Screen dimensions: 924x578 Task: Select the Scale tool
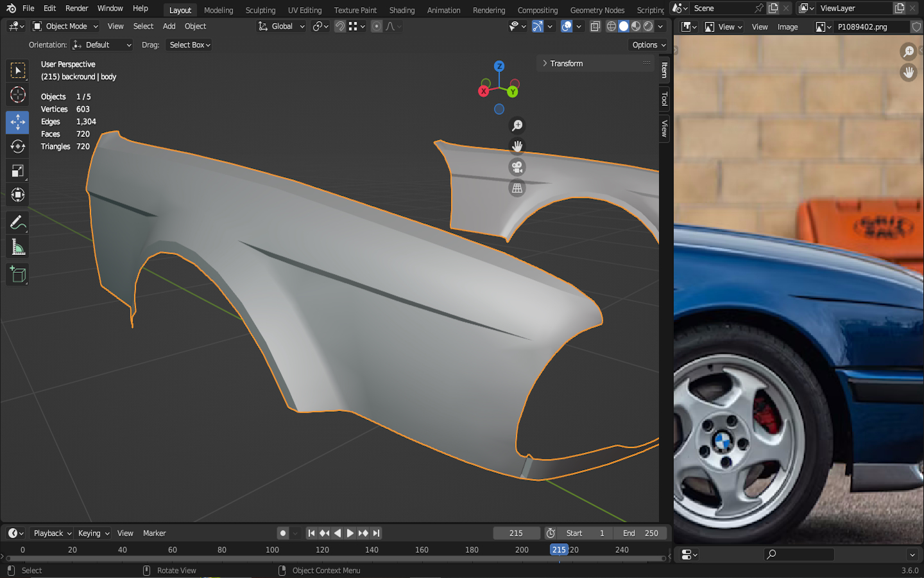click(17, 171)
